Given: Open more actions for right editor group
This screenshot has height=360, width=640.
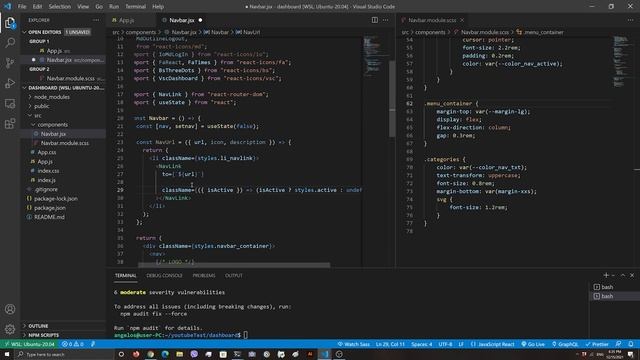Looking at the screenshot, I should coord(631,20).
